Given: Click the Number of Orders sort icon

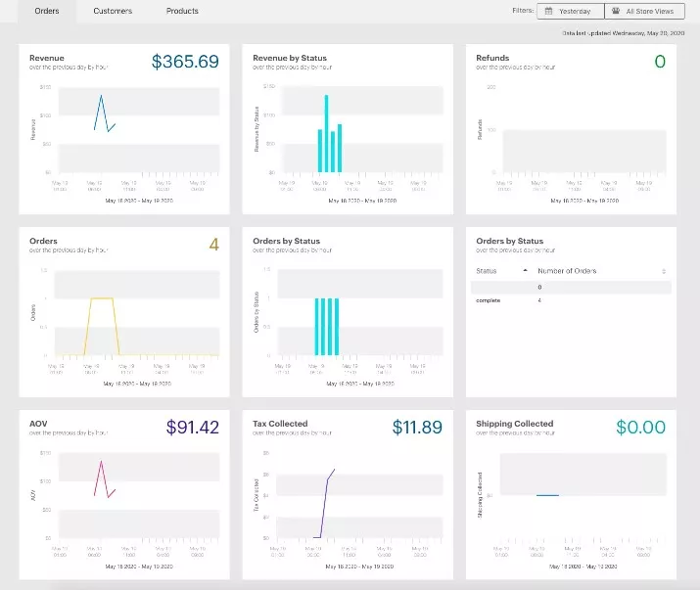Looking at the screenshot, I should click(x=664, y=271).
